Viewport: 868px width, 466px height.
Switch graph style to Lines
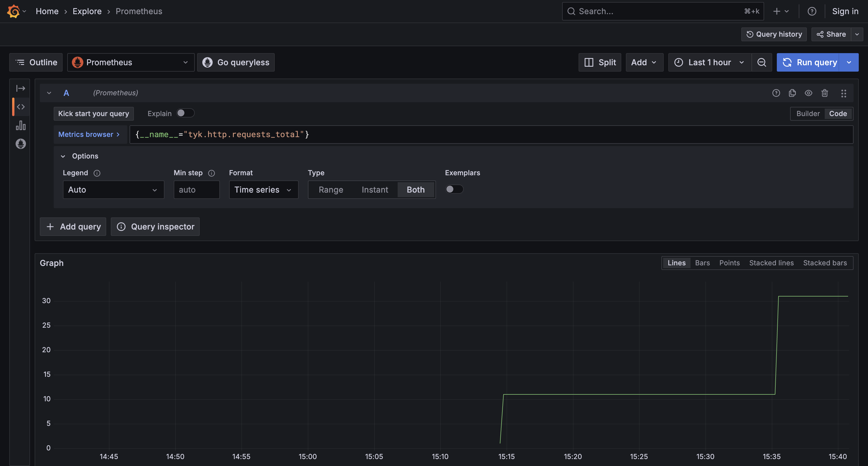pos(676,263)
